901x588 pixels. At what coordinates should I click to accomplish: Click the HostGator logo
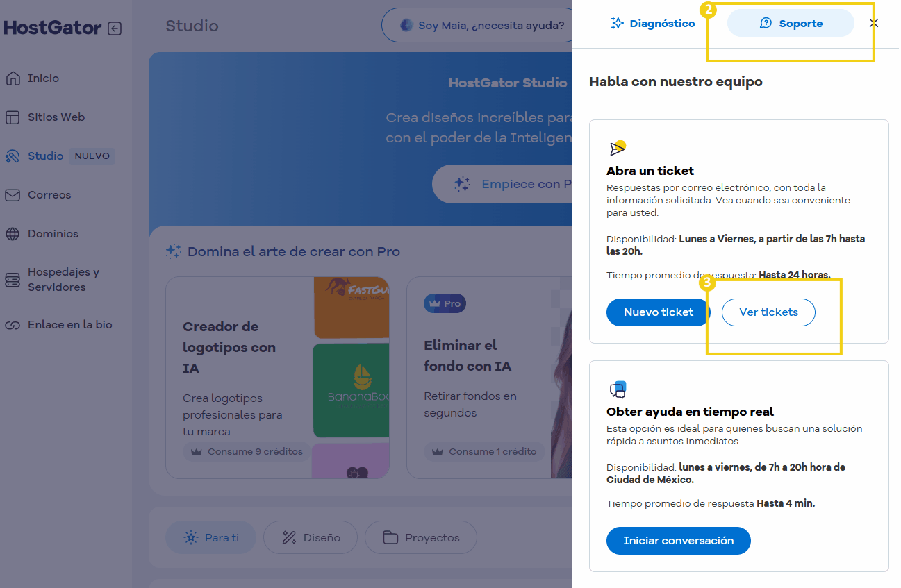[x=53, y=28]
